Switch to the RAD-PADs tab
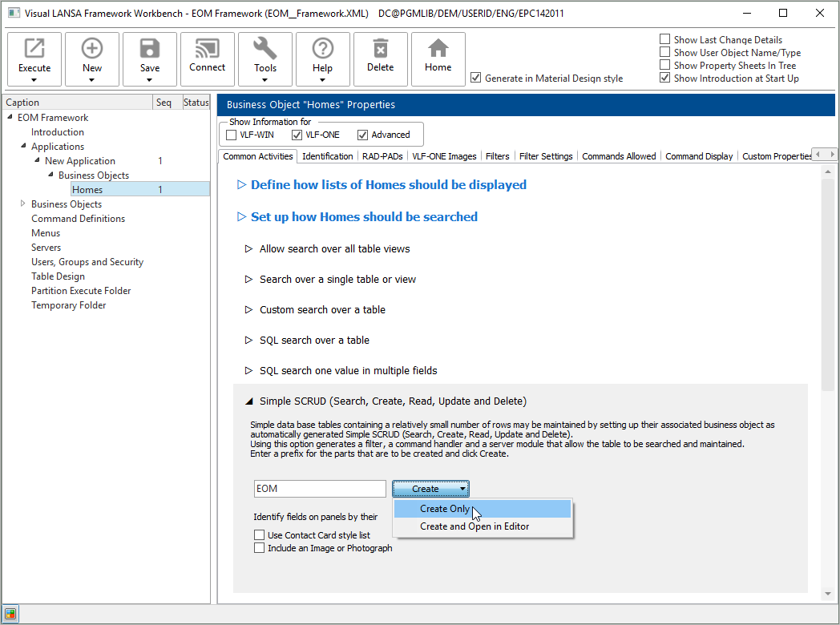Screen dimensions: 840x625 [x=382, y=156]
